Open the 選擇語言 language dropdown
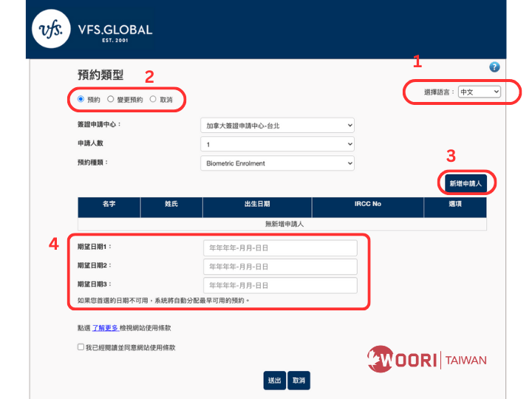The image size is (532, 399). click(x=479, y=92)
